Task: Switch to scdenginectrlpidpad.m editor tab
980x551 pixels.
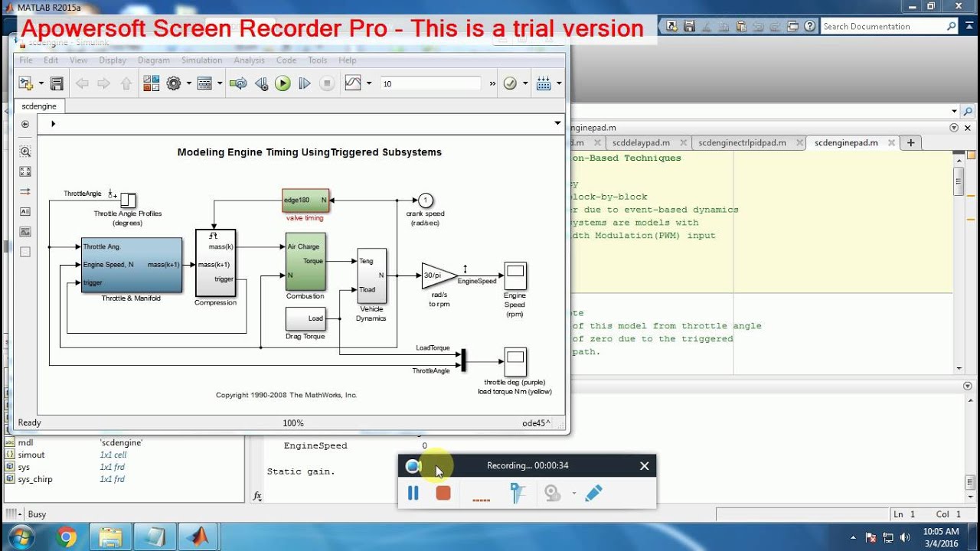Action: (742, 142)
